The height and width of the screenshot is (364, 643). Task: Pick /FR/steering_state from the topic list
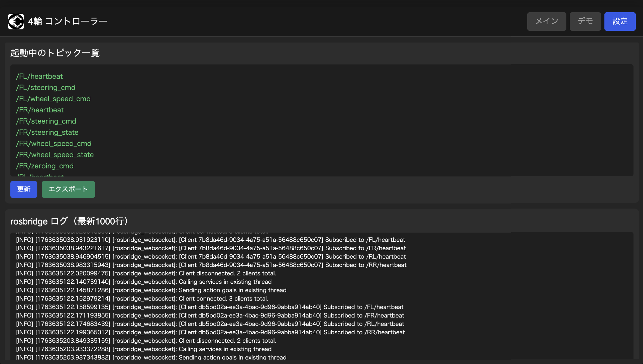pos(47,132)
